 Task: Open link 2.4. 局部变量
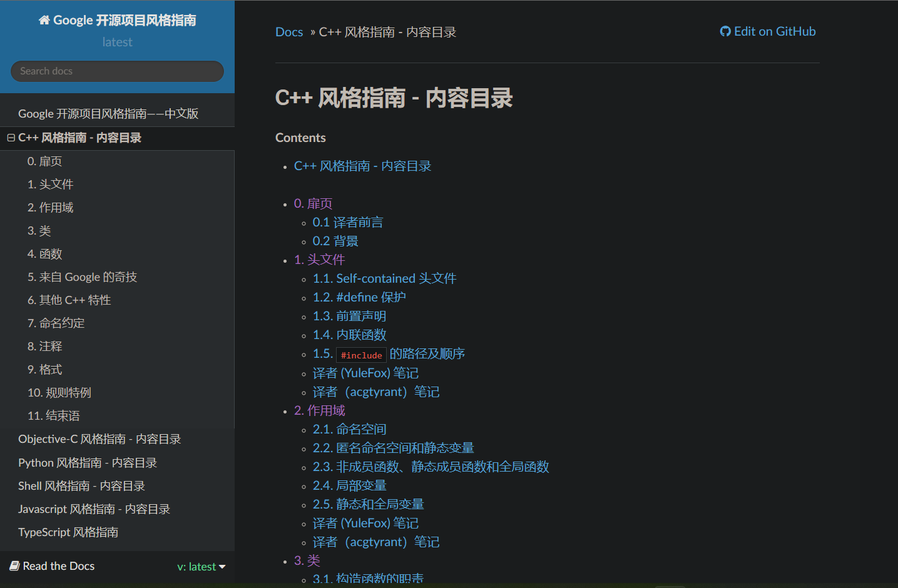349,486
